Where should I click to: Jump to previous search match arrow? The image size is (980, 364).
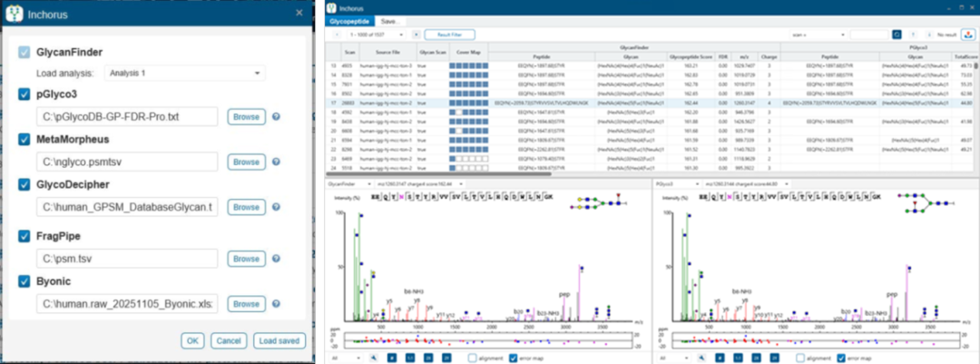[915, 35]
